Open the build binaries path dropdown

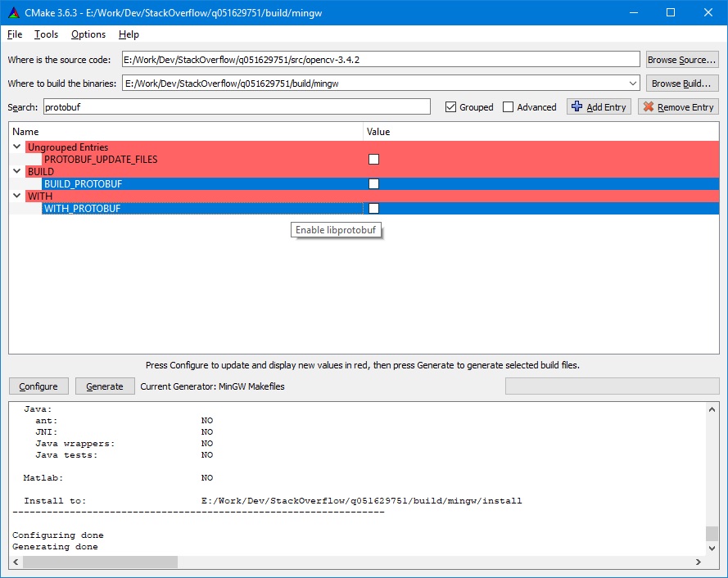(632, 84)
